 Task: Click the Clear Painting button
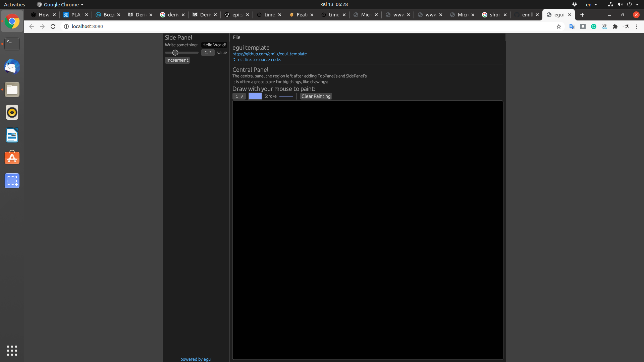[316, 96]
